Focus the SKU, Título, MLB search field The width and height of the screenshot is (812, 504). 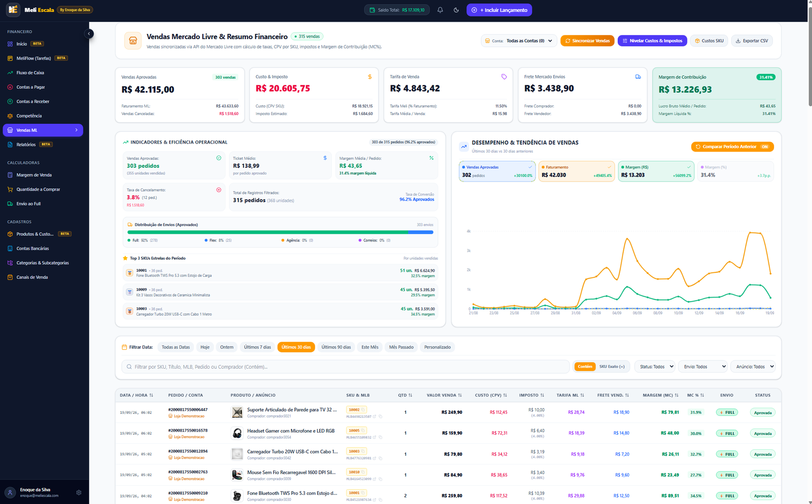click(346, 367)
